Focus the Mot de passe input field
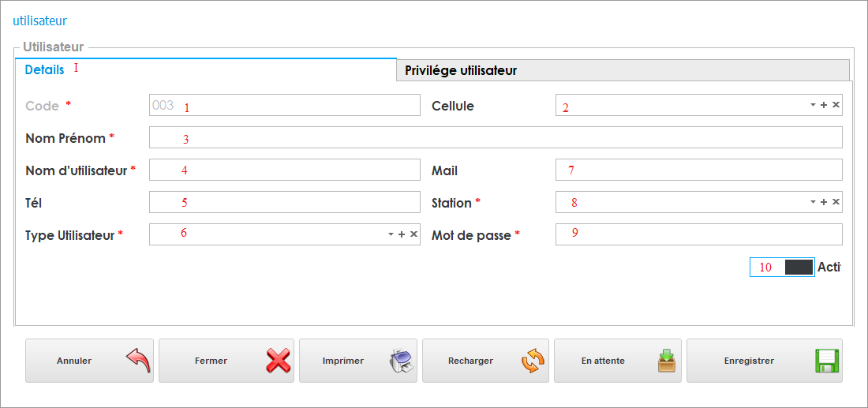 pyautogui.click(x=698, y=234)
